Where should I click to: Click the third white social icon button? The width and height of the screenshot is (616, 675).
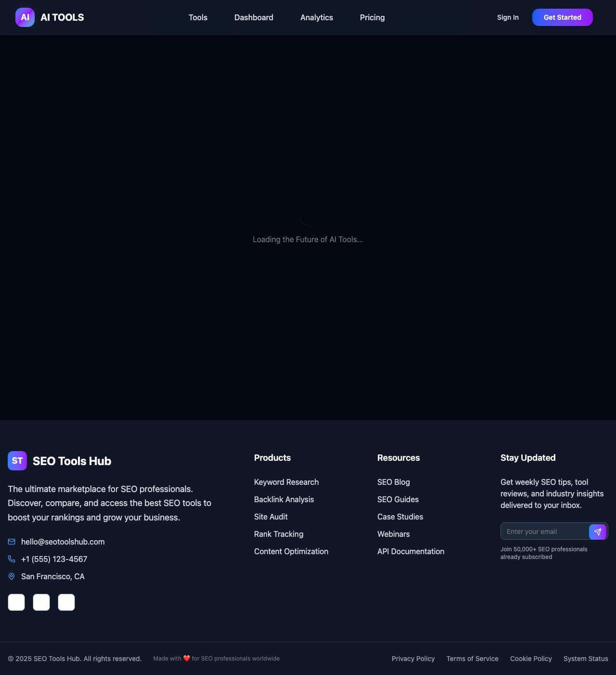tap(66, 602)
